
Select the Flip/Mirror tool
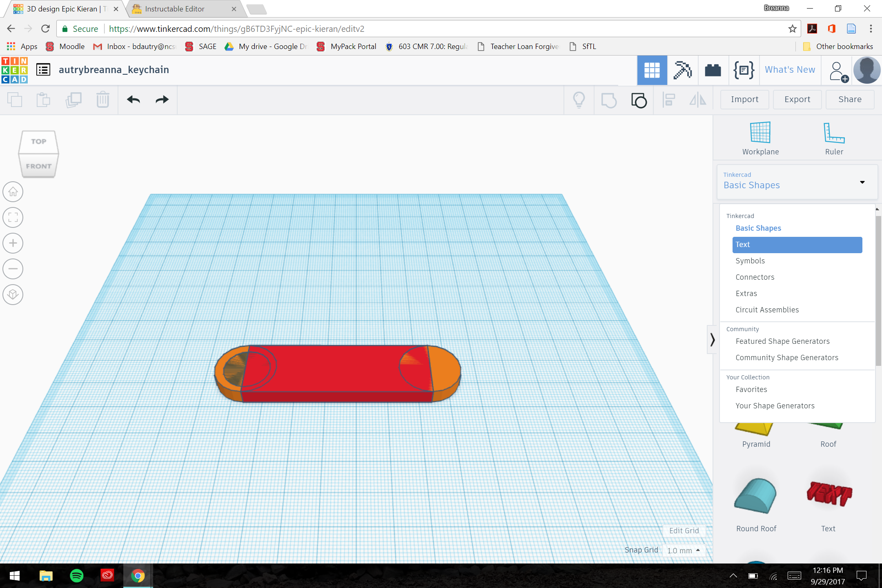(697, 100)
